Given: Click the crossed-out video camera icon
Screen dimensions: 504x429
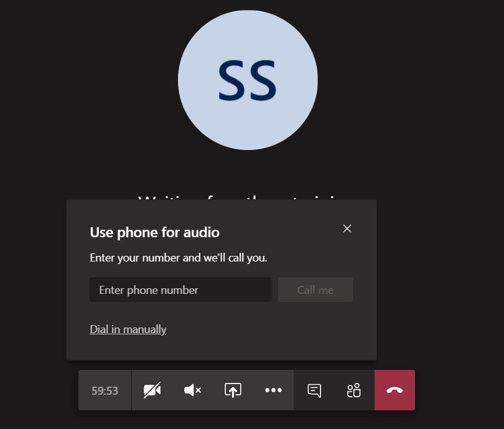Looking at the screenshot, I should (x=152, y=390).
